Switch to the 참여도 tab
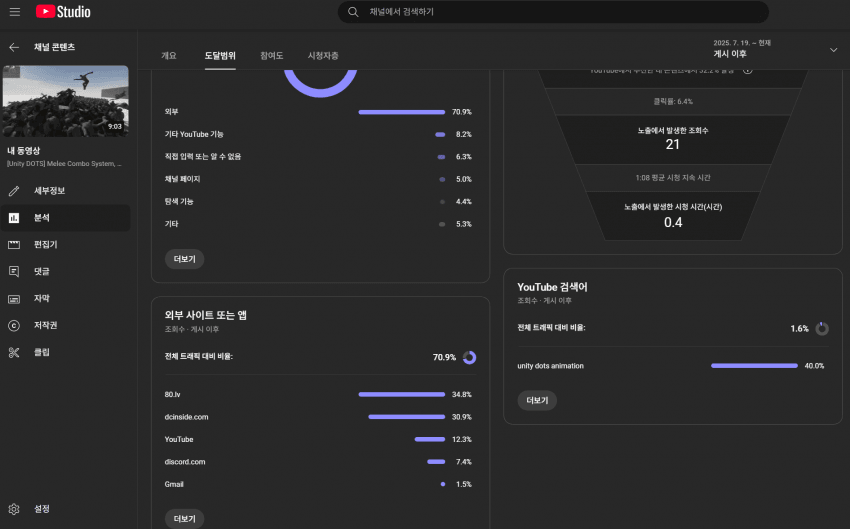Screen dimensions: 850x529 (272, 55)
